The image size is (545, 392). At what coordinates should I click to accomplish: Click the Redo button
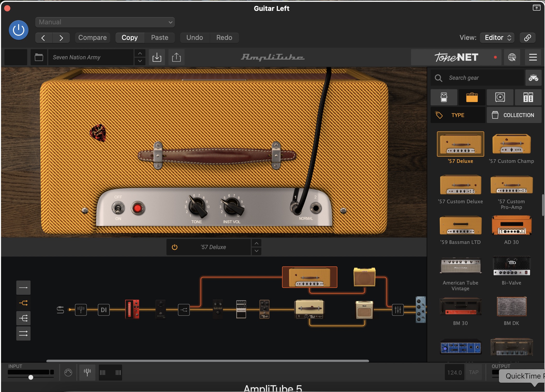(x=224, y=38)
